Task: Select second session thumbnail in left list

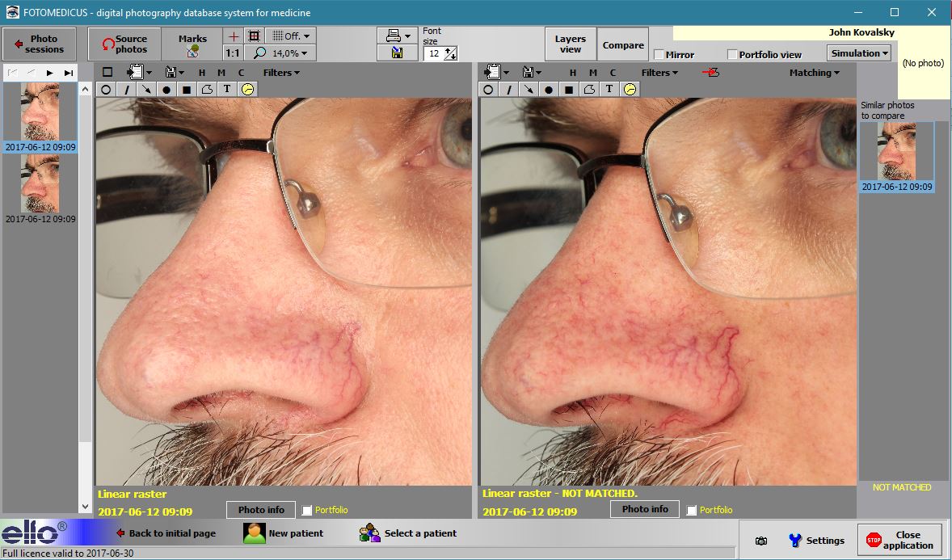Action: click(40, 189)
